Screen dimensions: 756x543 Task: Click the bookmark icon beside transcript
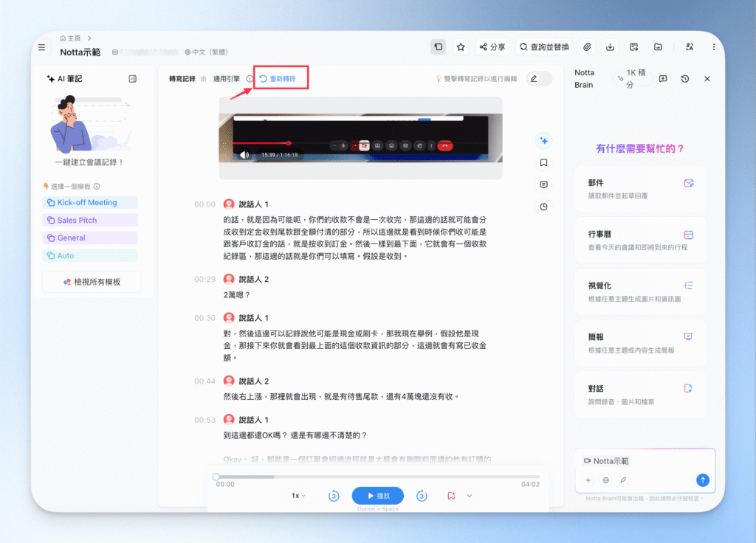click(543, 163)
